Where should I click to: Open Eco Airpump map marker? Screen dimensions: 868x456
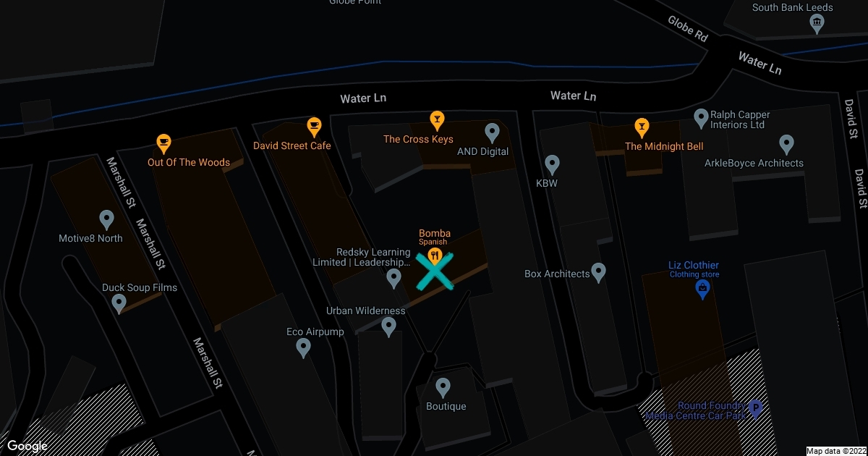tap(304, 349)
